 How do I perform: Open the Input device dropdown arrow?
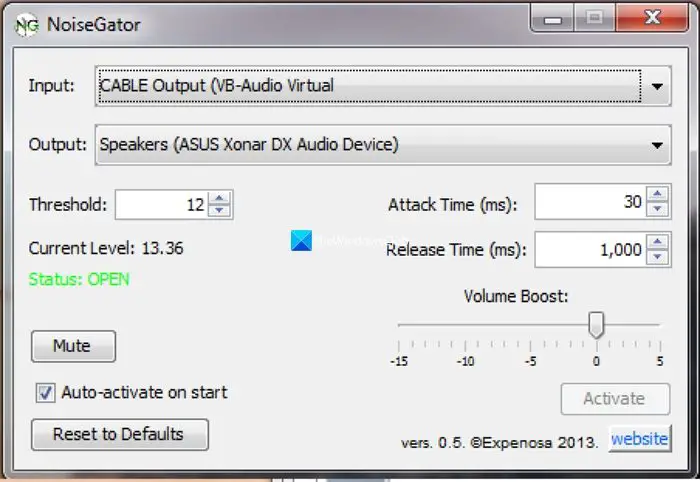657,86
